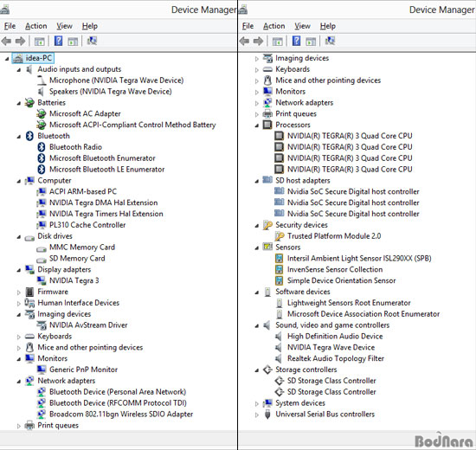This screenshot has width=476, height=450.
Task: Open the Action menu in left window
Action: click(36, 26)
